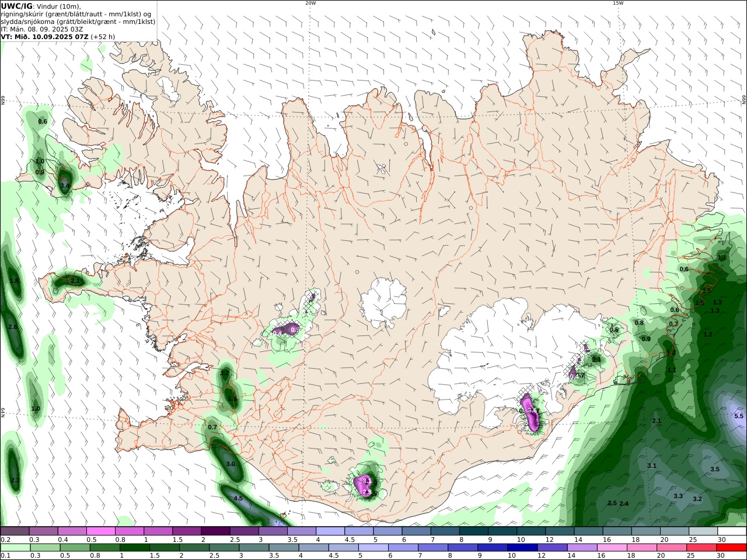The height and width of the screenshot is (560, 747).
Task: Click the '3.3' value in the southeast ocean
Action: (x=678, y=496)
